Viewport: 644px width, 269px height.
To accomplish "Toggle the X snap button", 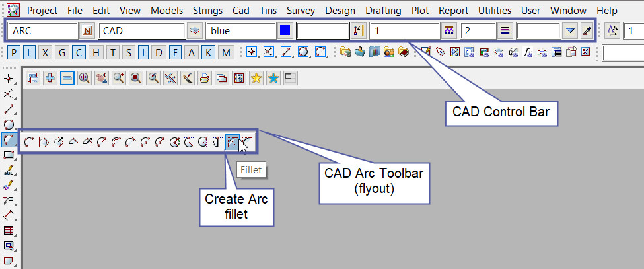I will point(46,53).
